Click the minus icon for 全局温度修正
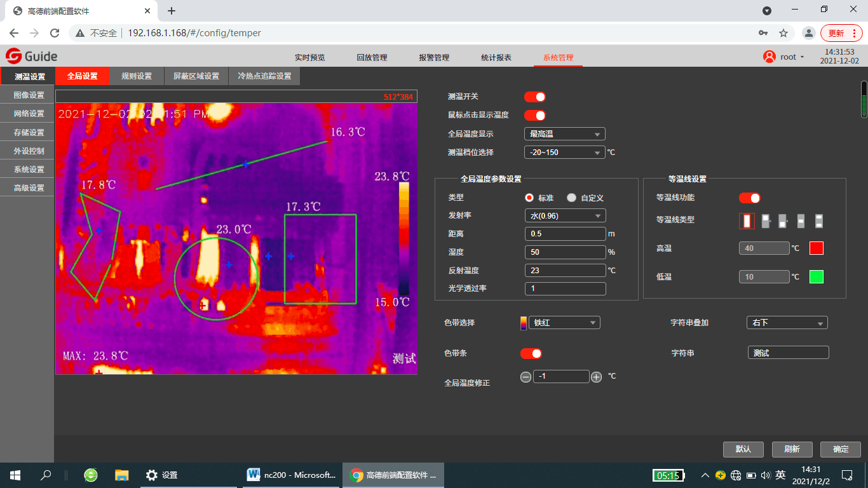This screenshot has width=868, height=488. tap(526, 377)
